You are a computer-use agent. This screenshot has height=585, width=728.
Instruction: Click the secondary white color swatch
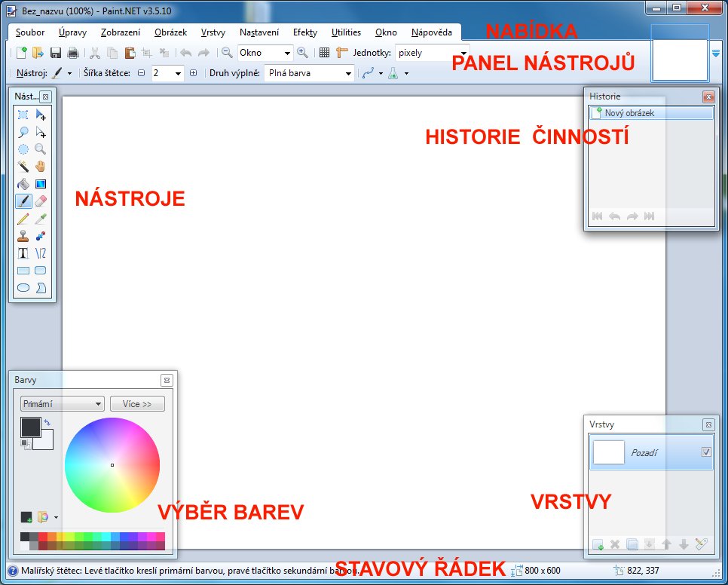coord(47,443)
